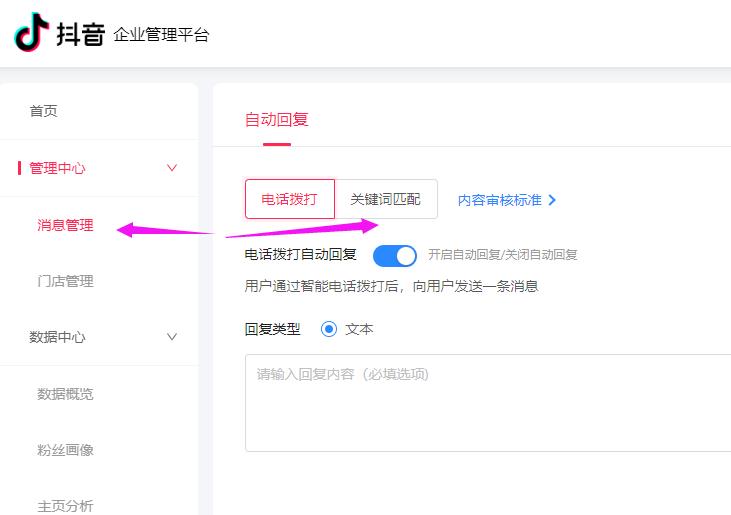Click the Douyin logo icon
The height and width of the screenshot is (515, 731).
[31, 32]
